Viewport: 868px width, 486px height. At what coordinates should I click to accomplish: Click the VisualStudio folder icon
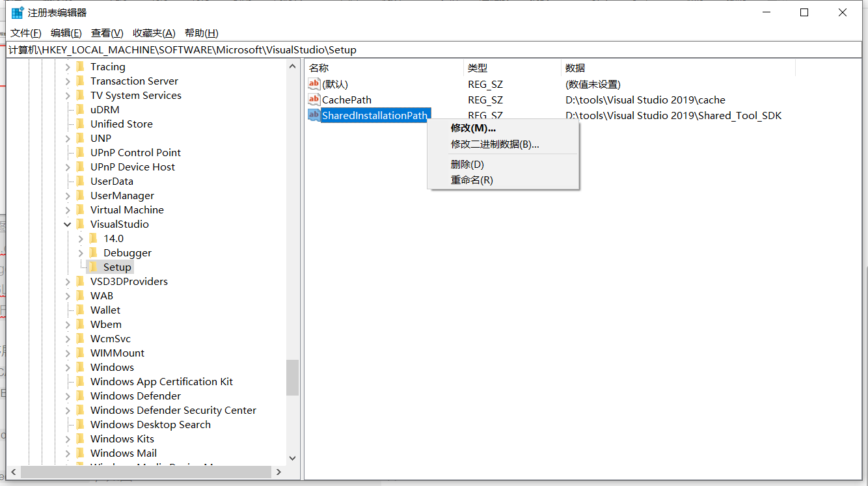pyautogui.click(x=80, y=224)
